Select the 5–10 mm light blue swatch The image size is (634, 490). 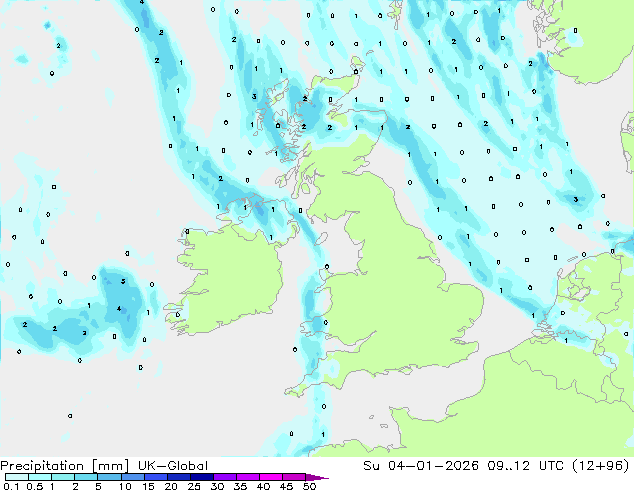click(x=109, y=477)
